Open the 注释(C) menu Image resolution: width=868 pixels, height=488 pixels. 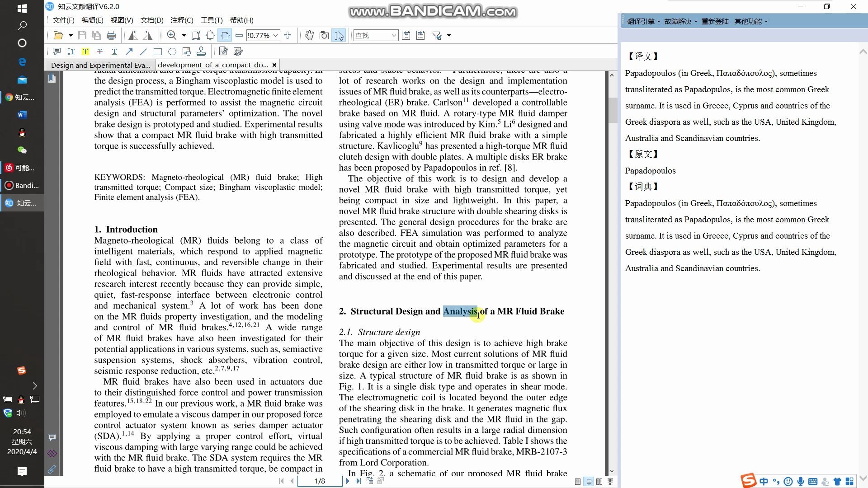[182, 20]
